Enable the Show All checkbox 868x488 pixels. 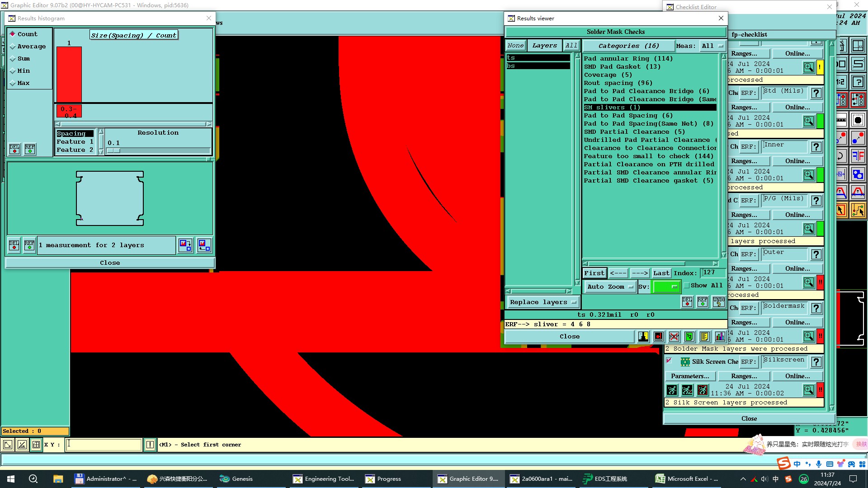pyautogui.click(x=687, y=286)
